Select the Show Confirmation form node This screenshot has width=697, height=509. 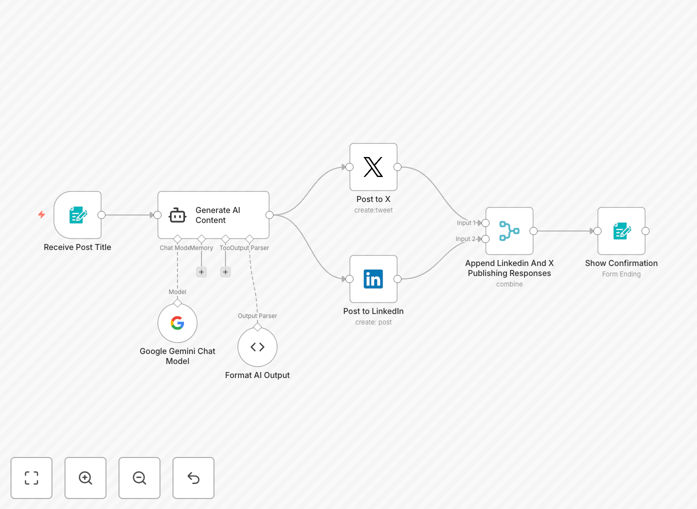621,231
